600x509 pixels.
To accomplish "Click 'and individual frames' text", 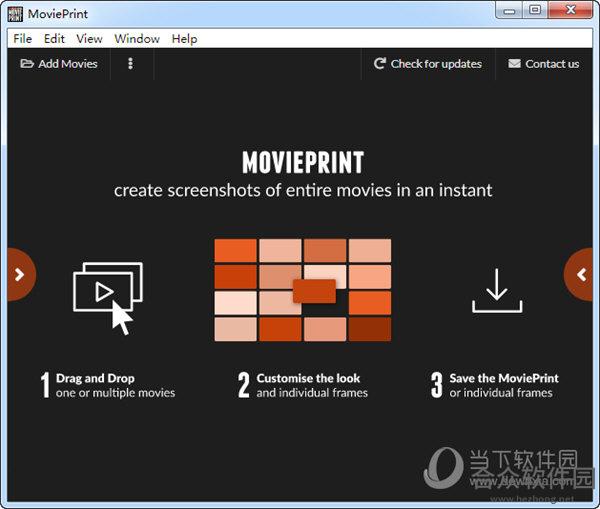I will tap(312, 393).
